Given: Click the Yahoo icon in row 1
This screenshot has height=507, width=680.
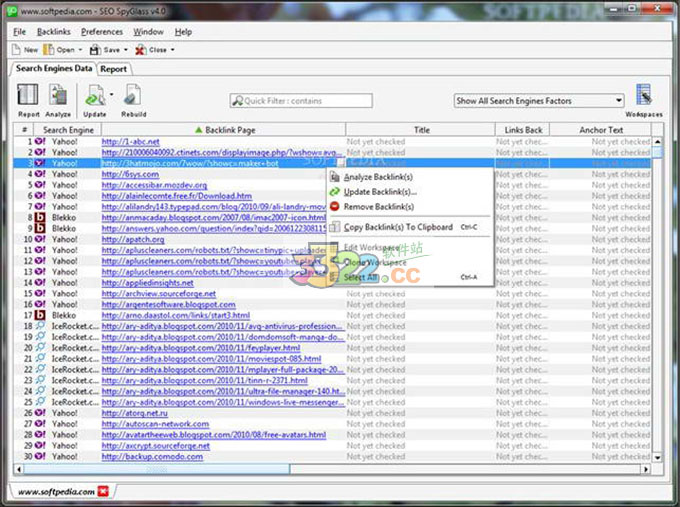Looking at the screenshot, I should pyautogui.click(x=40, y=141).
